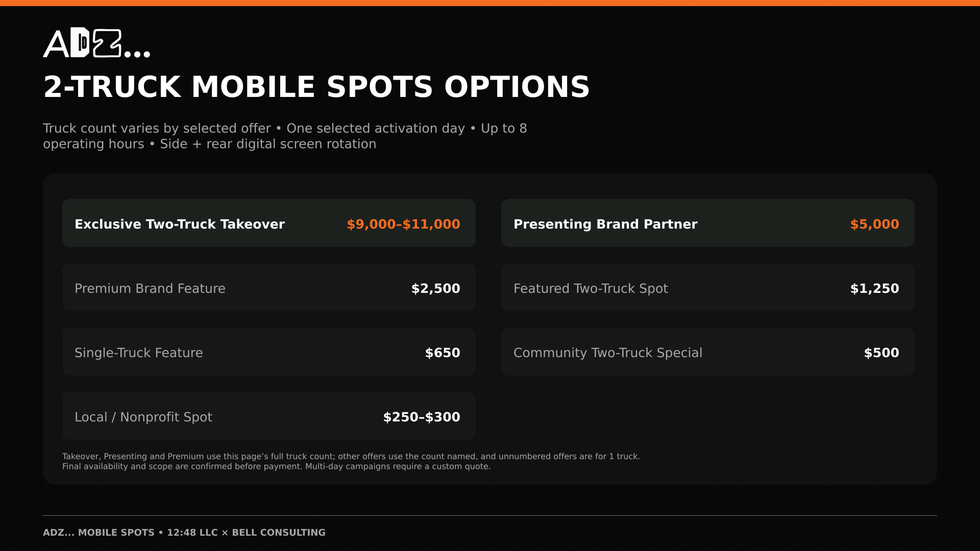Click the $9,000–$11,000 price
This screenshot has width=980, height=551.
click(x=403, y=224)
